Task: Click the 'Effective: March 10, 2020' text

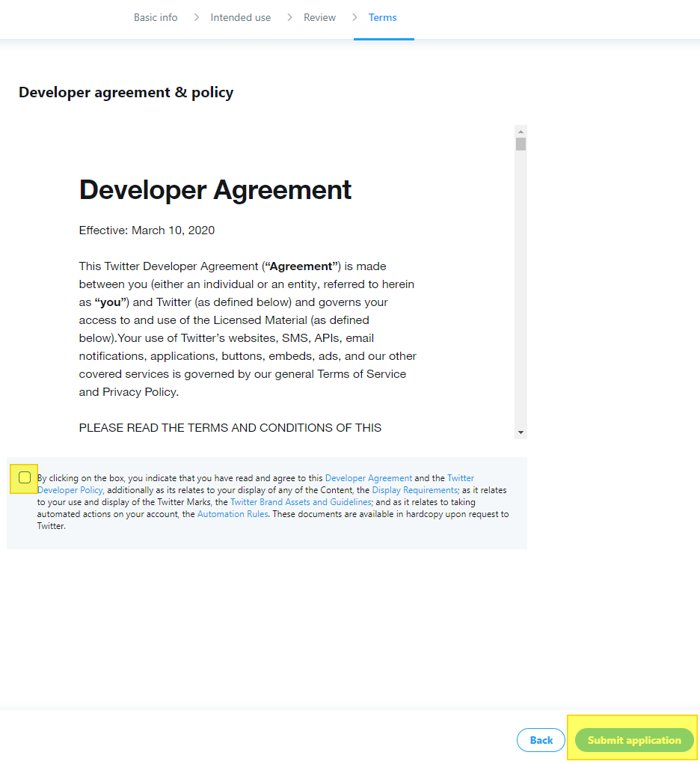Action: tap(147, 230)
